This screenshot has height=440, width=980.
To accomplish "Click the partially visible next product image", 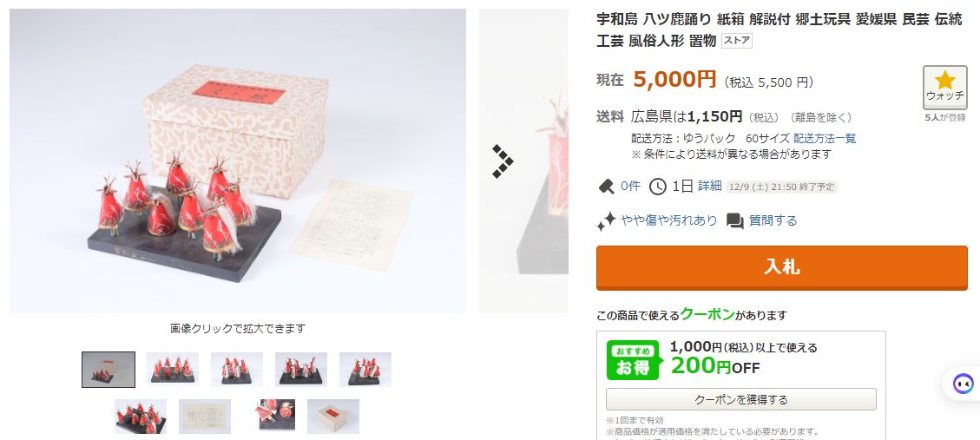I will coord(523,161).
